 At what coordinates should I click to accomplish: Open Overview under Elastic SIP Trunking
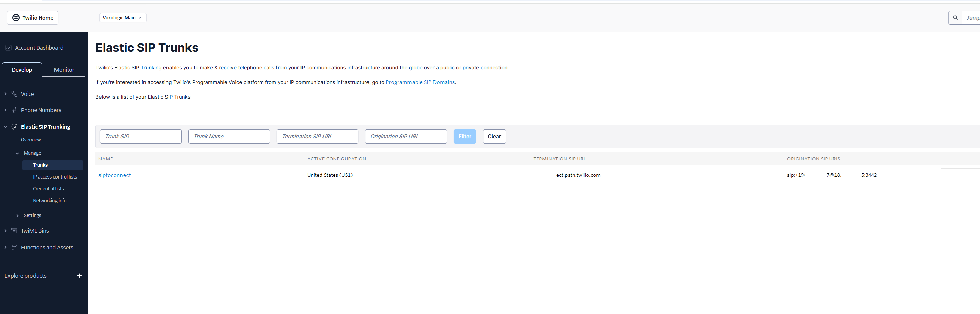(x=31, y=140)
